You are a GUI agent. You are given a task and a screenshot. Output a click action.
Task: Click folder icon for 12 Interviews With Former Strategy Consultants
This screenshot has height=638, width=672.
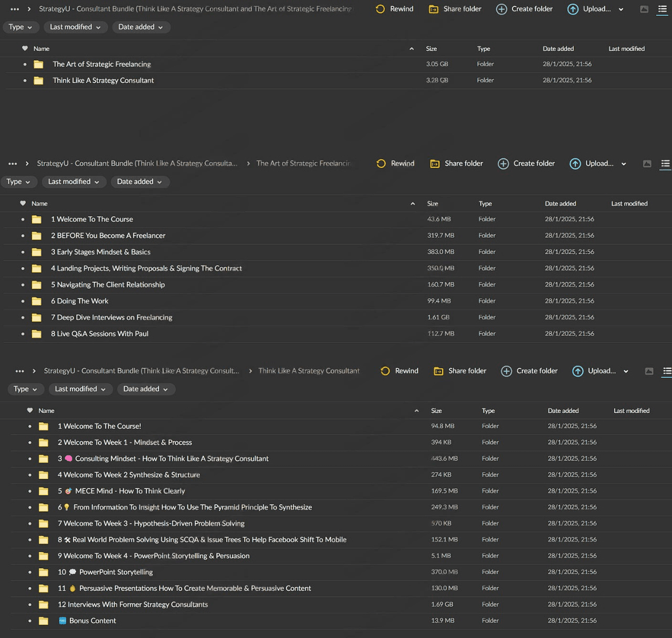(44, 604)
